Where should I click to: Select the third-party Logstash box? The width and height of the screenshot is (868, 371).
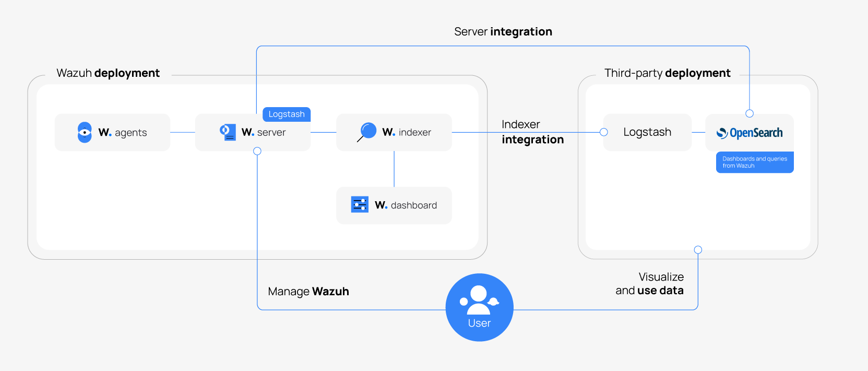pyautogui.click(x=647, y=132)
